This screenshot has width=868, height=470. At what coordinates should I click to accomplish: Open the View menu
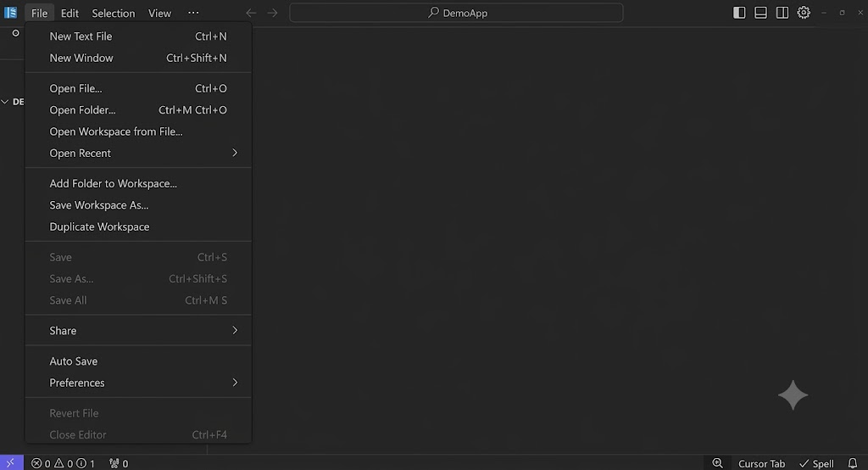[160, 14]
